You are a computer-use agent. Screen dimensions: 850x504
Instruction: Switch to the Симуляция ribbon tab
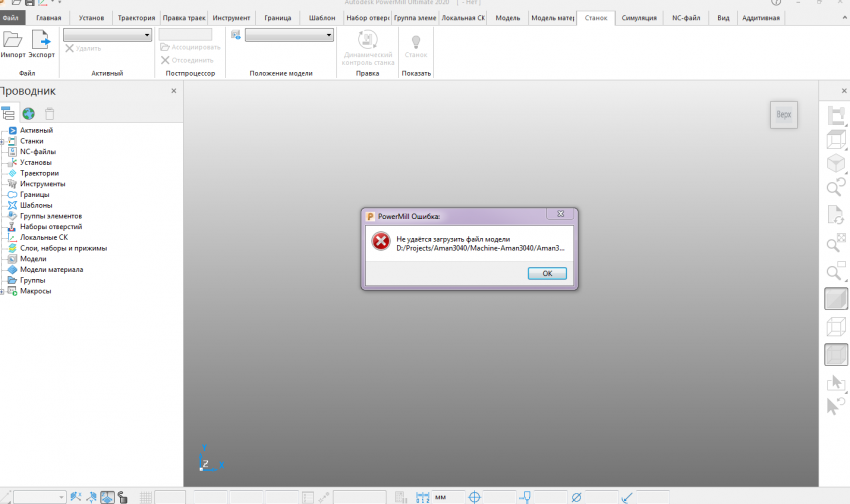click(x=639, y=18)
